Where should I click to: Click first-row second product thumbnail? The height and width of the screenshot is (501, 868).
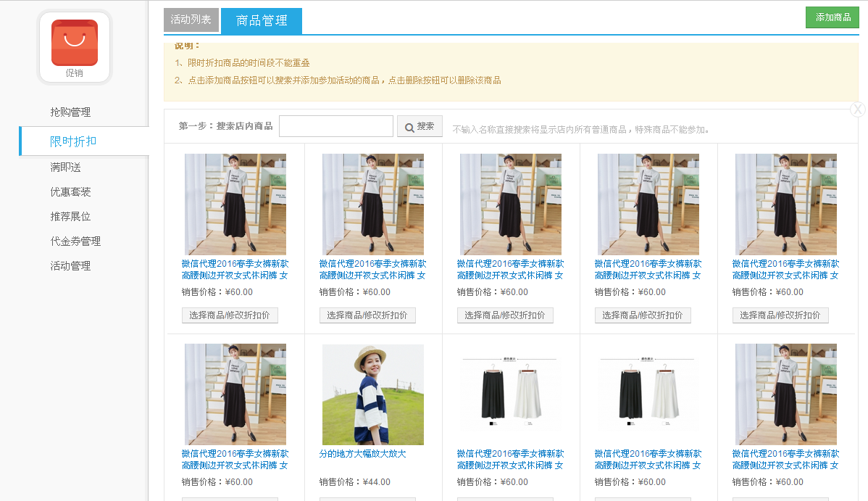pyautogui.click(x=373, y=204)
